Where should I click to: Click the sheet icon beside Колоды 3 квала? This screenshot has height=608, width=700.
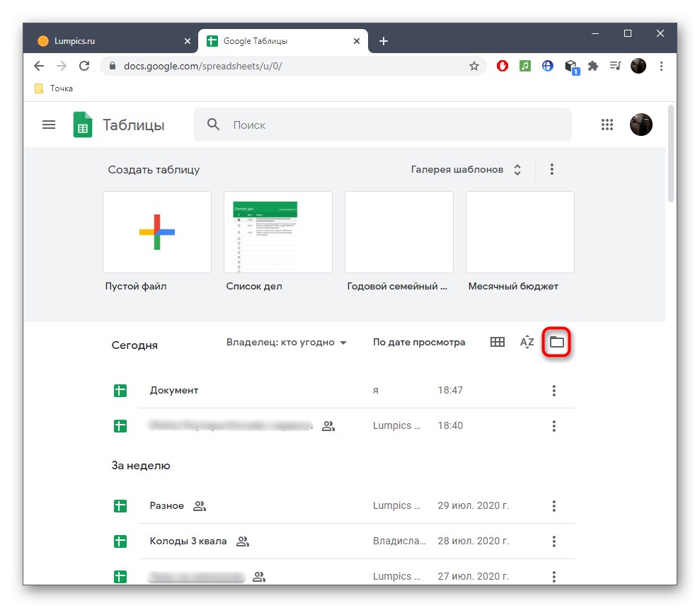(x=120, y=541)
